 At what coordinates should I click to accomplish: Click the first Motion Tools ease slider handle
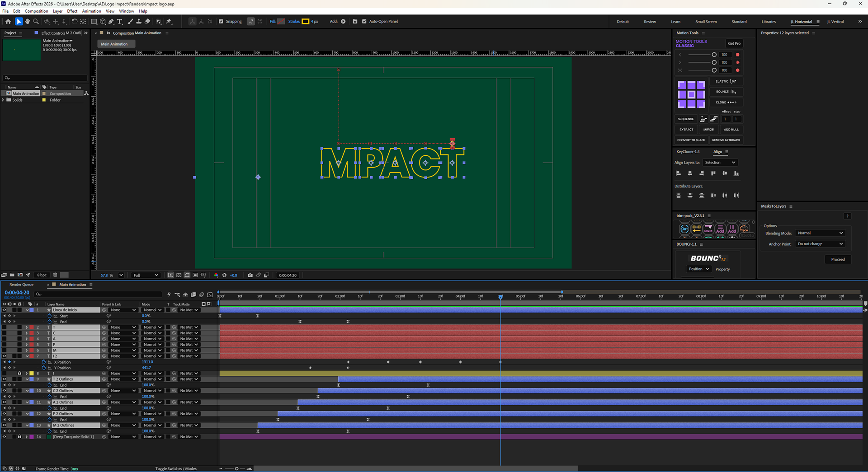click(714, 55)
